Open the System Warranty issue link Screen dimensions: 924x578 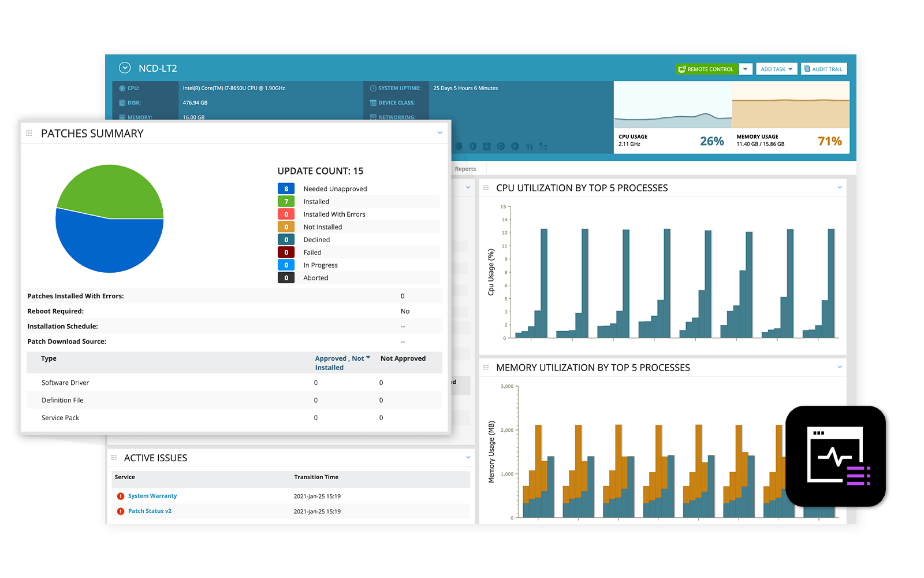(152, 496)
